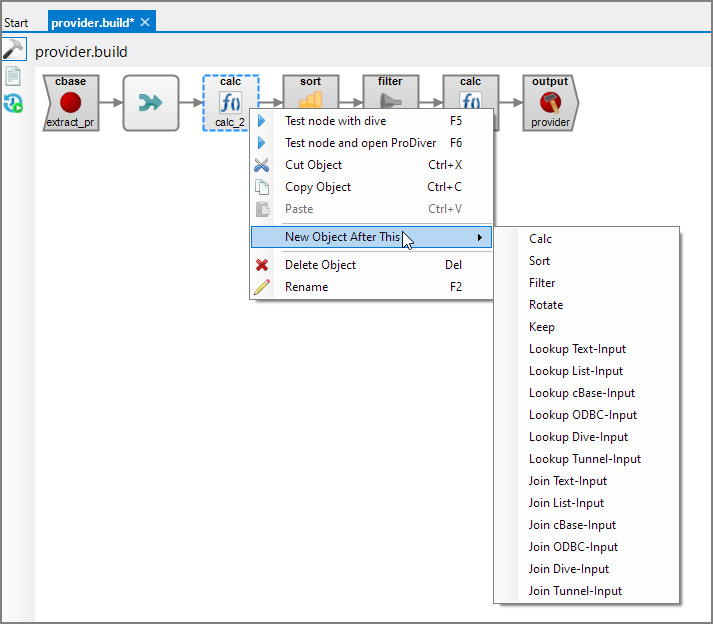This screenshot has width=713, height=624.
Task: Choose Join Tunnel-Input from submenu
Action: (575, 591)
